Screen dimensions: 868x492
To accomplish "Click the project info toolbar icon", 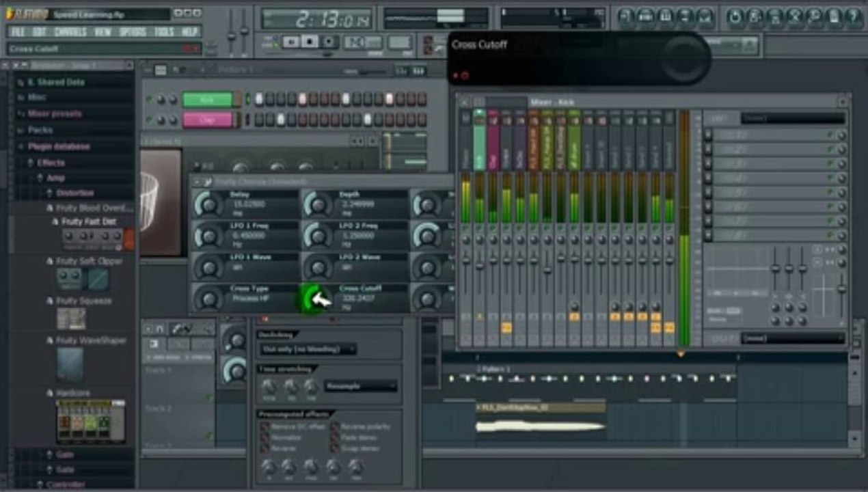I will point(834,17).
